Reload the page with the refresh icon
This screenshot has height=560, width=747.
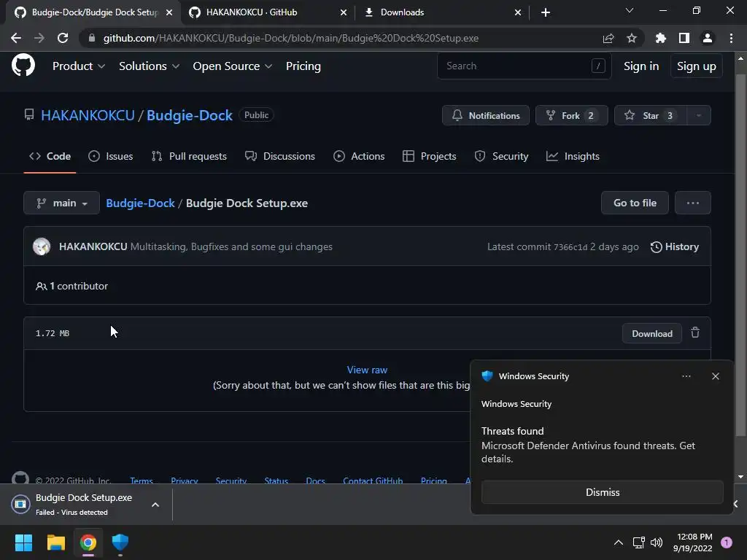63,38
